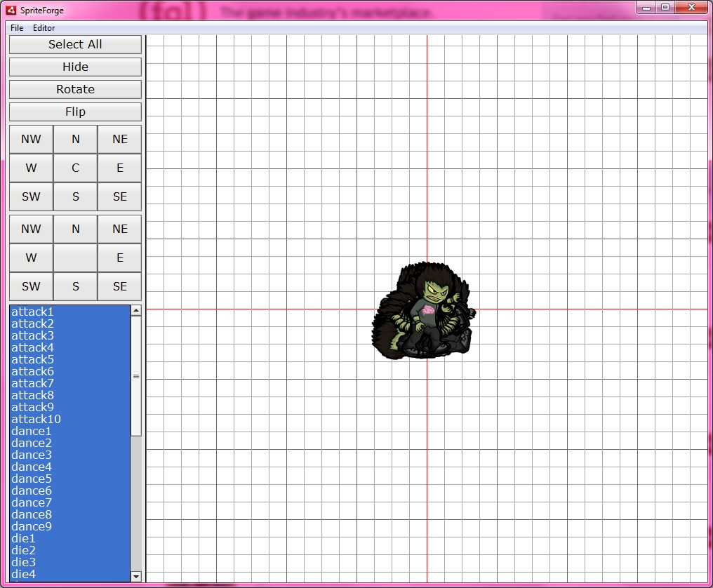Click the frame list scroll down arrow

136,576
